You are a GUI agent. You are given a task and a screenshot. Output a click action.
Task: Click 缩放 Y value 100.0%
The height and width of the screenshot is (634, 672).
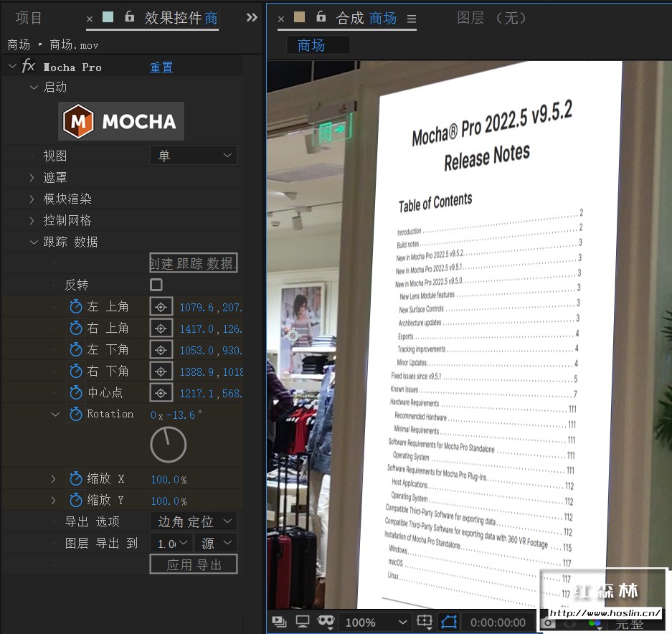(169, 501)
